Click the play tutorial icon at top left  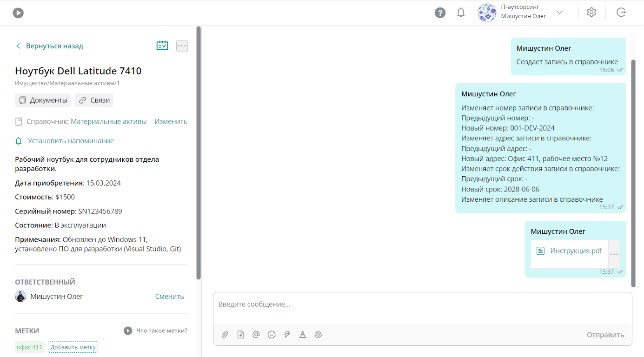click(18, 13)
